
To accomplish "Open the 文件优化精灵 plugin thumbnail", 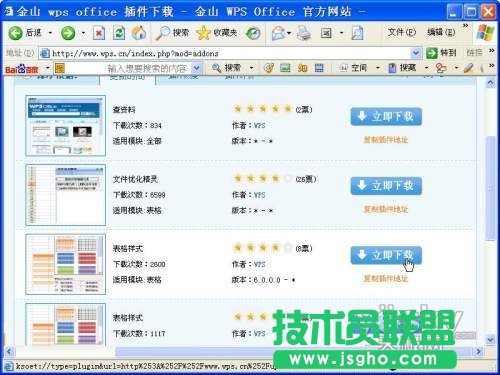I will [x=66, y=195].
